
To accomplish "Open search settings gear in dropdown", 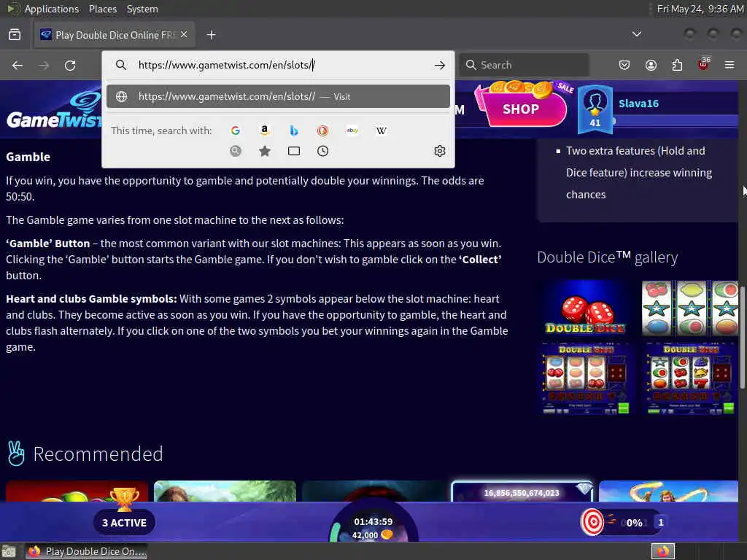I will point(440,151).
